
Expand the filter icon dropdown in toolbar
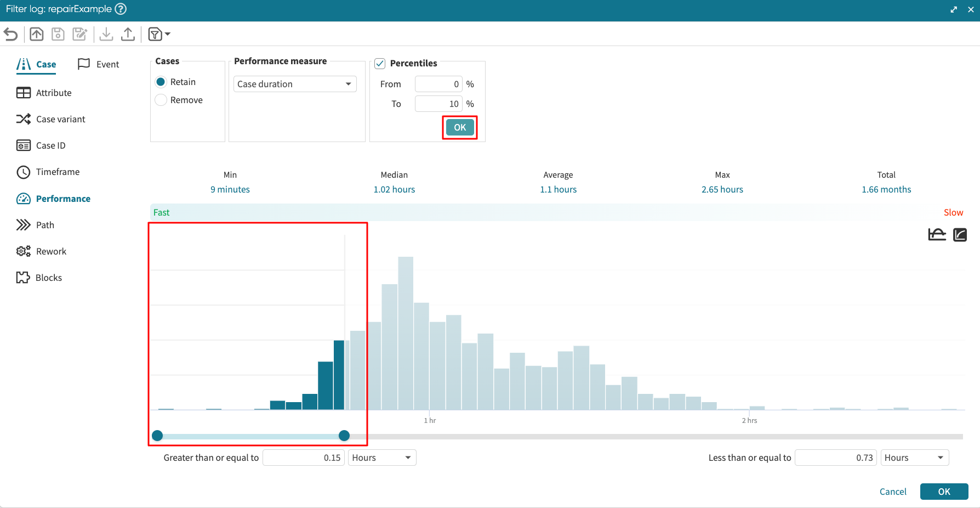[x=159, y=35]
